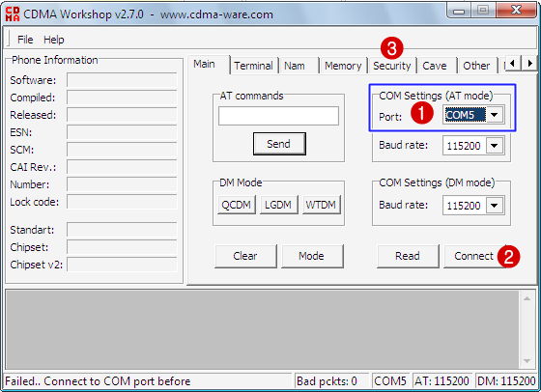Viewport: 541px width, 392px height.
Task: Click the AT commands input field
Action: [x=278, y=116]
